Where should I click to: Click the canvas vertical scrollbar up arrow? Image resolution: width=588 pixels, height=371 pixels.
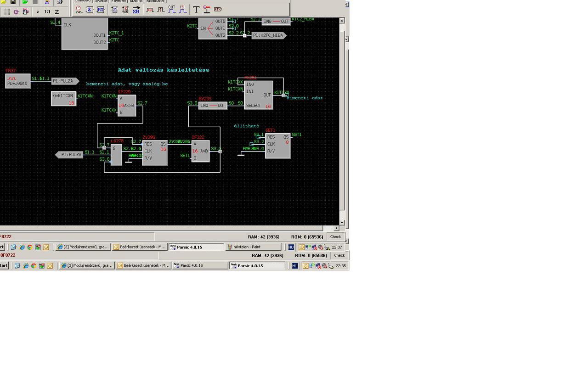[342, 21]
